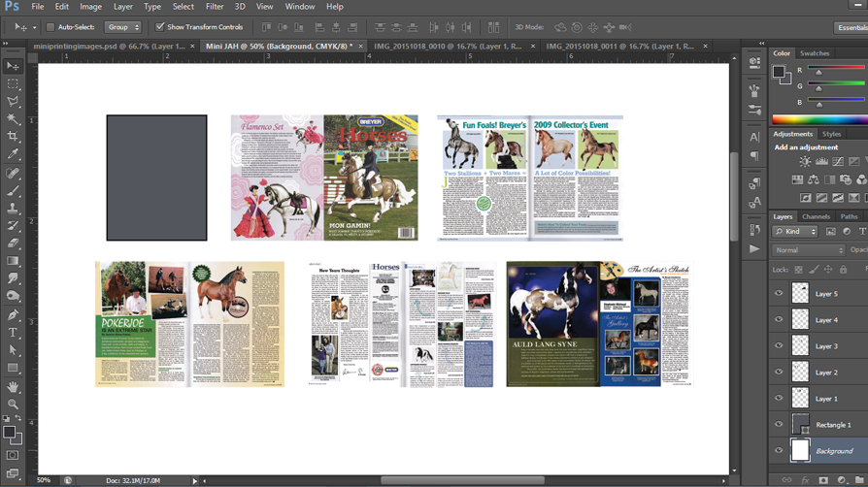The width and height of the screenshot is (868, 487).
Task: Pick the Eyedropper tool
Action: (13, 154)
